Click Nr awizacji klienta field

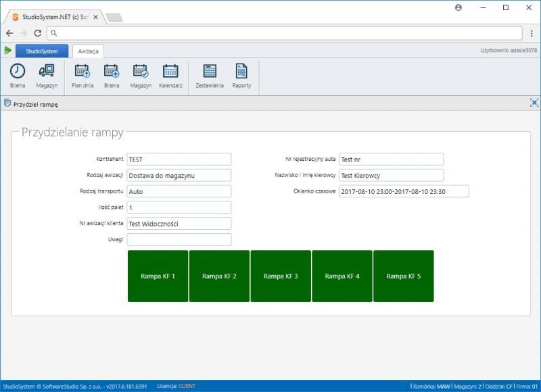point(179,224)
